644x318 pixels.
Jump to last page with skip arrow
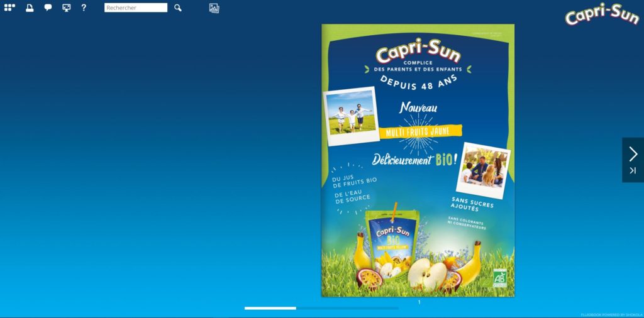633,170
